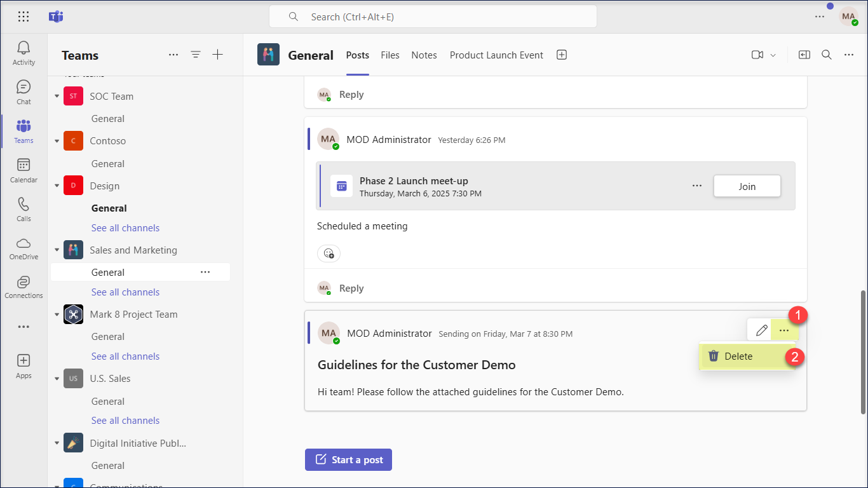Click the filter teams icon
Image resolution: width=868 pixels, height=488 pixels.
(196, 55)
